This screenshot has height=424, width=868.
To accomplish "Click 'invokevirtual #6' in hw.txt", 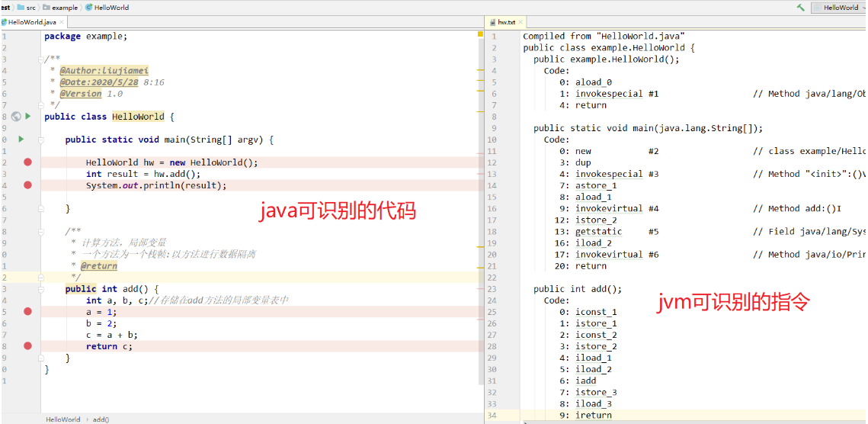I will click(617, 255).
